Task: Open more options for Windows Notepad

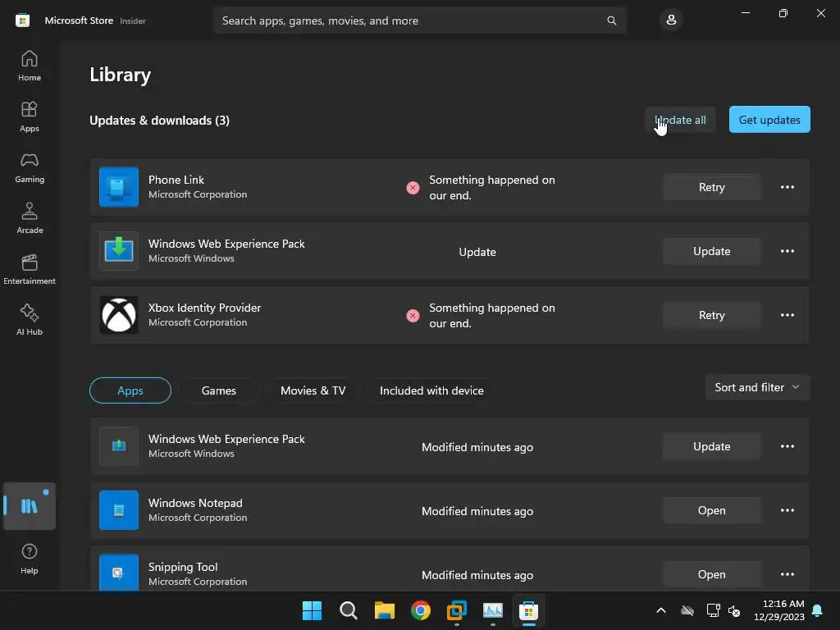Action: click(787, 510)
